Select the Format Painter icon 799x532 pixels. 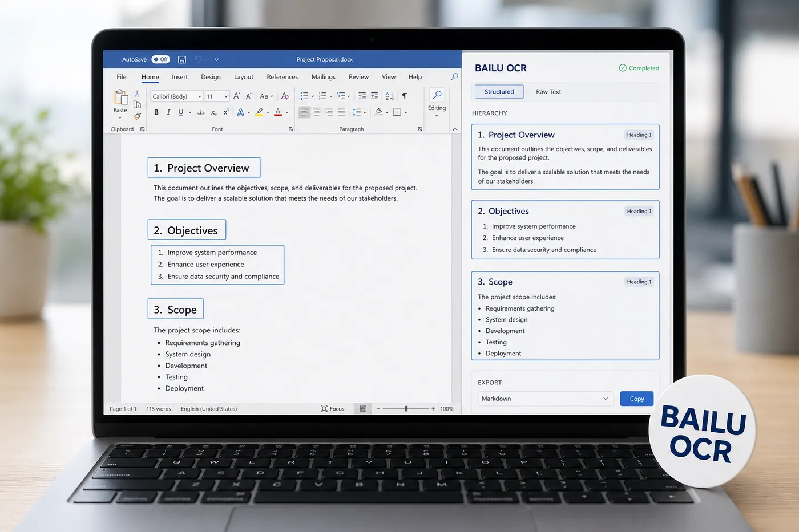click(x=137, y=116)
